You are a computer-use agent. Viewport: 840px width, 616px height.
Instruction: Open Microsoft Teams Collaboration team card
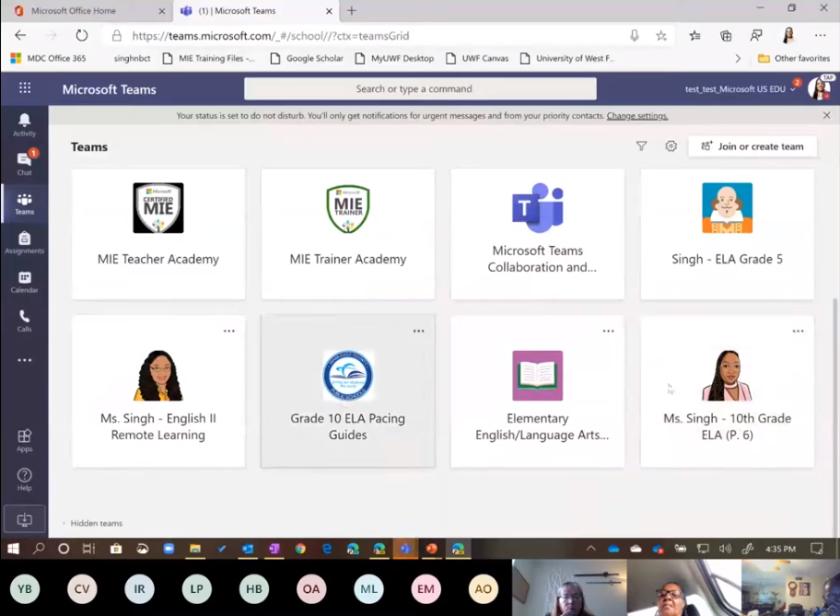click(x=538, y=234)
